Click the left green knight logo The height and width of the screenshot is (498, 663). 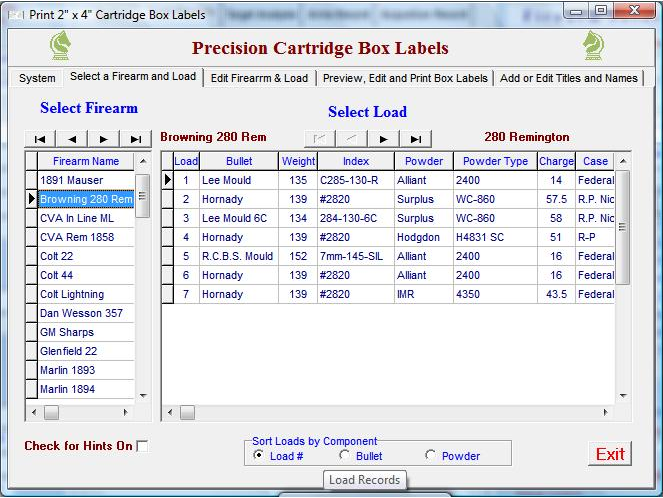click(x=61, y=46)
